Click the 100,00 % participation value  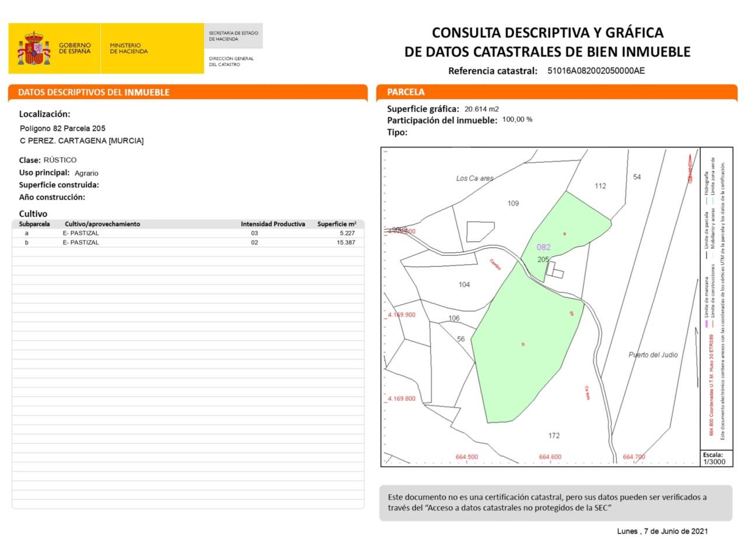[517, 120]
